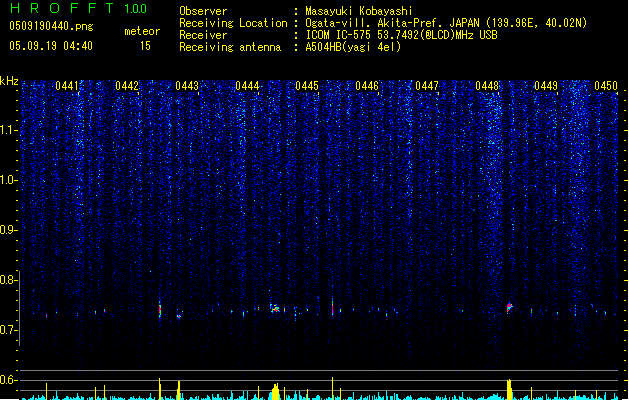
Task: Click the 0447 time marker
Action: (427, 86)
